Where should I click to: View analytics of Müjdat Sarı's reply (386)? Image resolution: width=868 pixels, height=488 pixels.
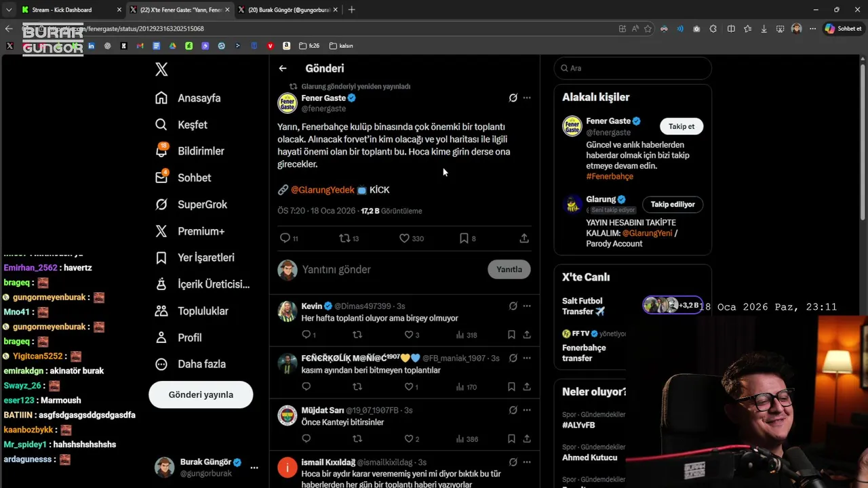pos(467,439)
